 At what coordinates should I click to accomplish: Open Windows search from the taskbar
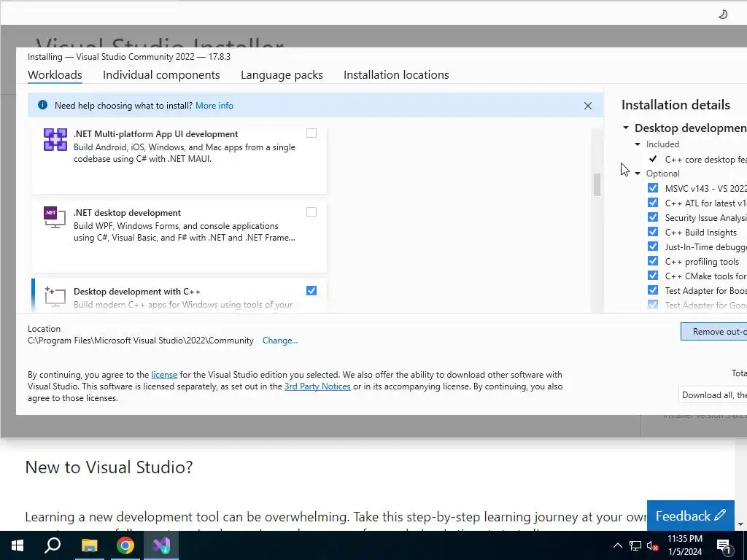click(53, 545)
